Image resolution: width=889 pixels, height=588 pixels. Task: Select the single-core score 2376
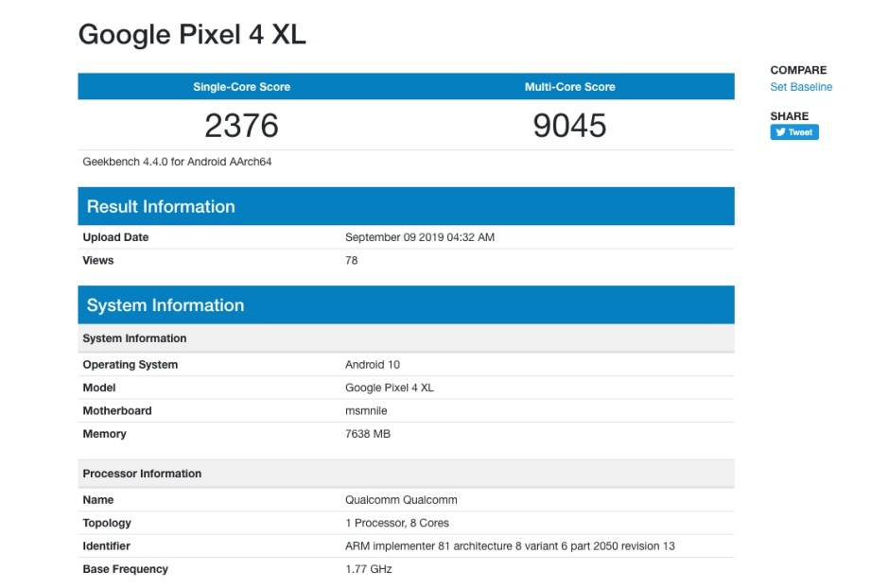click(242, 124)
